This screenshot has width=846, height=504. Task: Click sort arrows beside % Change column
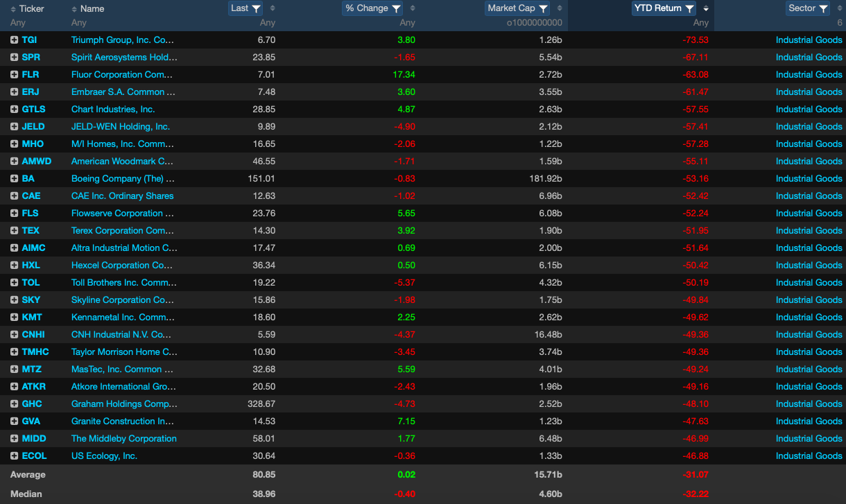413,8
